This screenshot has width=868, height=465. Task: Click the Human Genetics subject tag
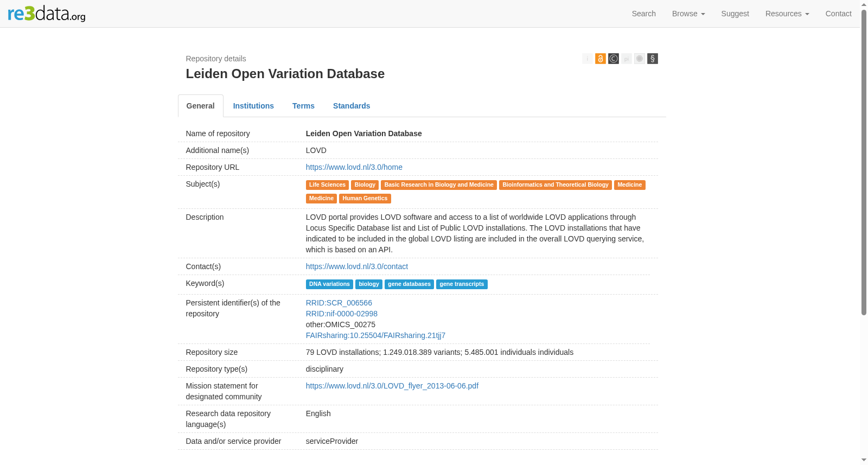pyautogui.click(x=365, y=199)
